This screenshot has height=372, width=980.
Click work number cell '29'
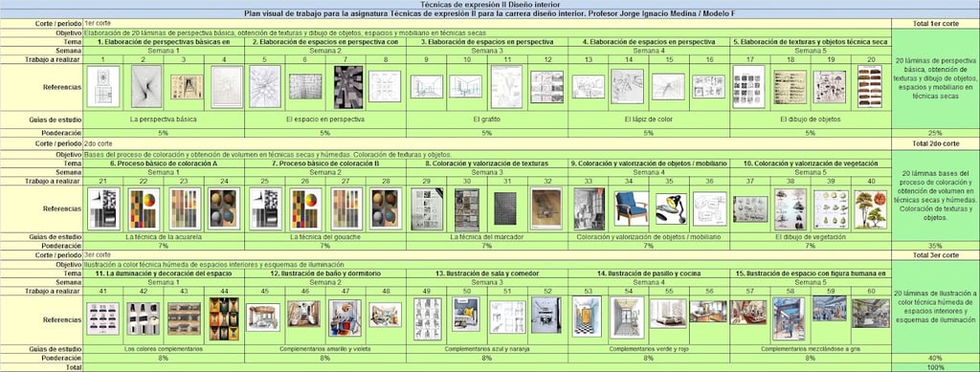click(x=426, y=181)
